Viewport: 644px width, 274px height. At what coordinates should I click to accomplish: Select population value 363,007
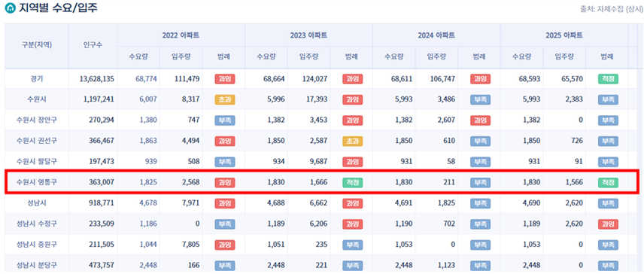pos(102,182)
